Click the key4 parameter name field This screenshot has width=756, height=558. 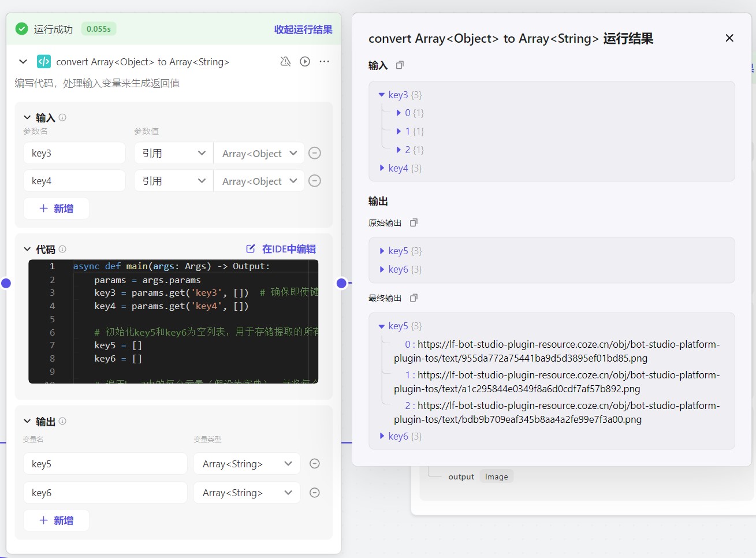coord(75,181)
